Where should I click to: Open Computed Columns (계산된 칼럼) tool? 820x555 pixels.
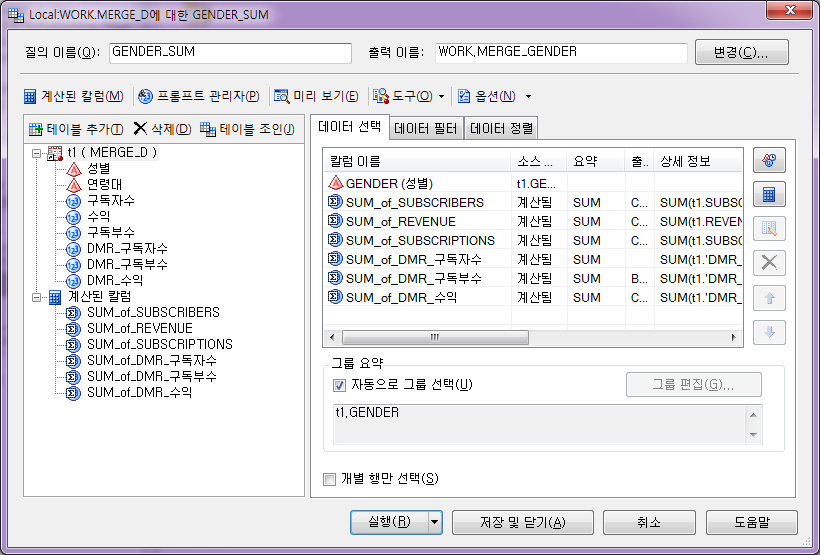click(74, 96)
